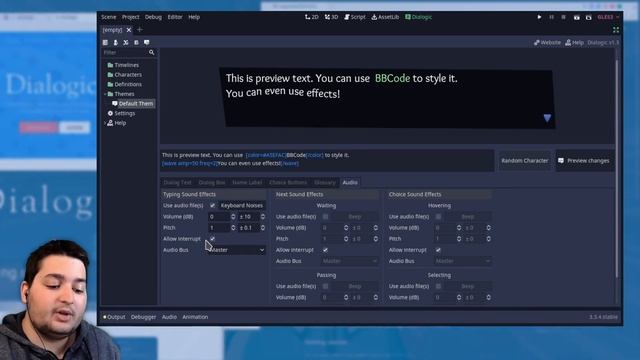The image size is (640, 360).
Task: Click the Random Character button
Action: pyautogui.click(x=524, y=161)
